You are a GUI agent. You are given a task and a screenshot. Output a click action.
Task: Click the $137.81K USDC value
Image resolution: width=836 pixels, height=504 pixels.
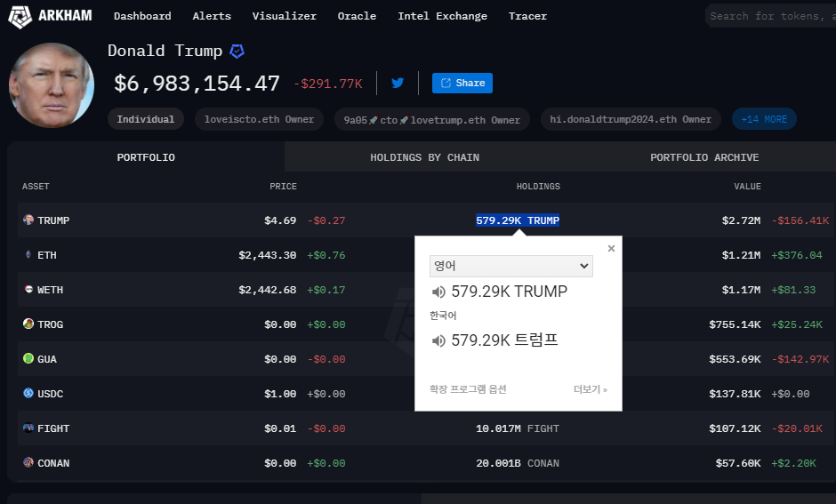[x=735, y=394]
